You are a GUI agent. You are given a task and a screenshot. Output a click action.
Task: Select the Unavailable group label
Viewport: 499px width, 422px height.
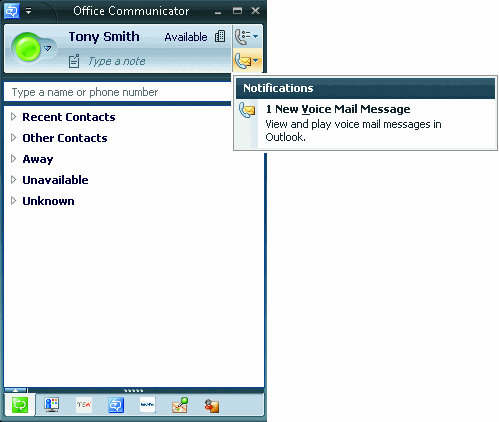pos(55,180)
